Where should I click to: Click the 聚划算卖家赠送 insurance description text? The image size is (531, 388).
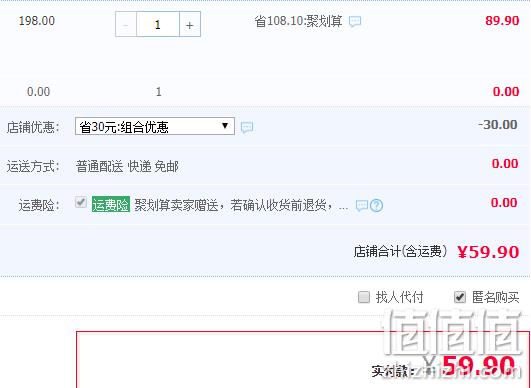[241, 205]
